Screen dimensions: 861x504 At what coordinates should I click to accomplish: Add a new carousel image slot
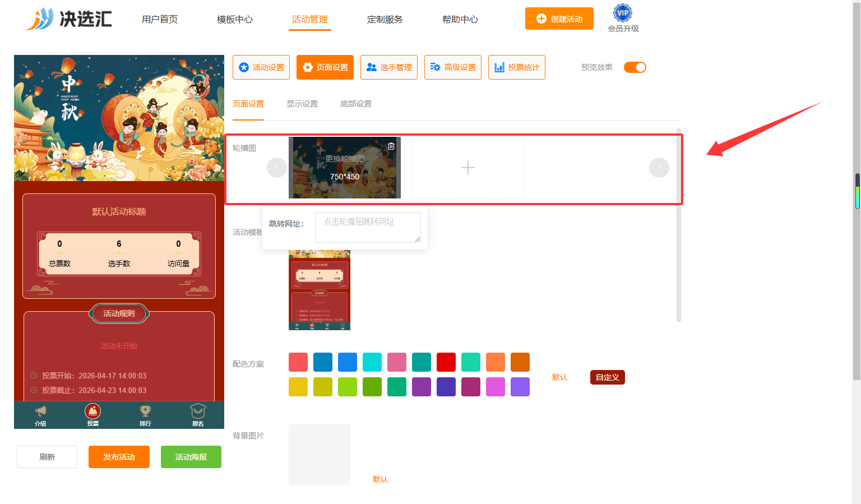468,168
